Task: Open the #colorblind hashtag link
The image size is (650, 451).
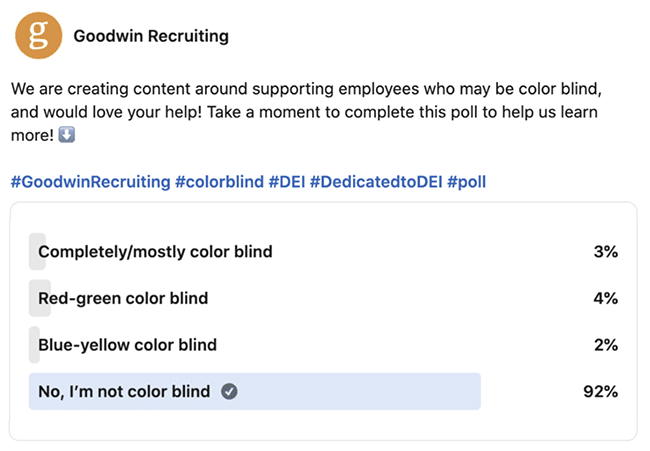Action: tap(219, 182)
